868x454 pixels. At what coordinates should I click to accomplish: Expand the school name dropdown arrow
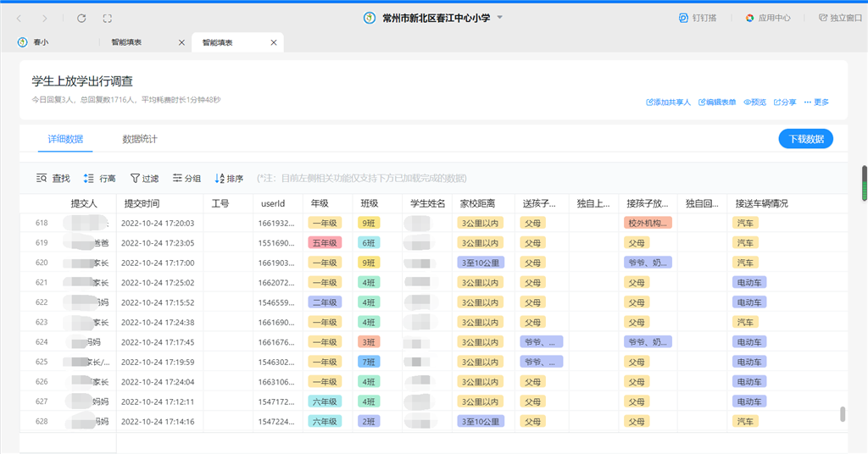coord(500,18)
